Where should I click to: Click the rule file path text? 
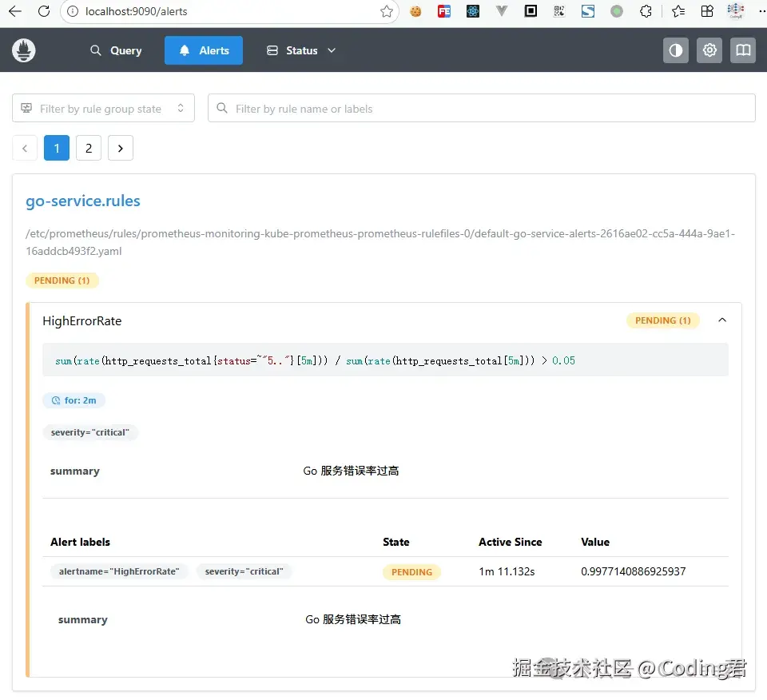(380, 242)
